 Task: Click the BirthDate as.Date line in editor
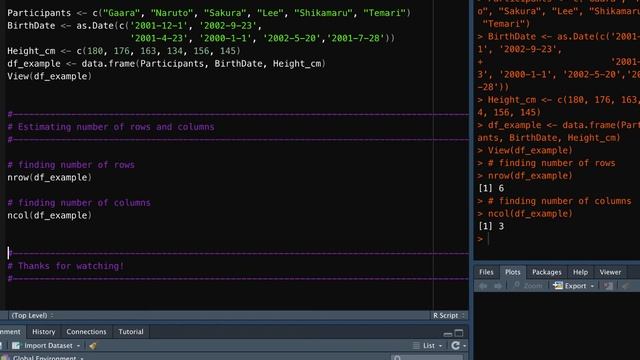click(x=134, y=26)
